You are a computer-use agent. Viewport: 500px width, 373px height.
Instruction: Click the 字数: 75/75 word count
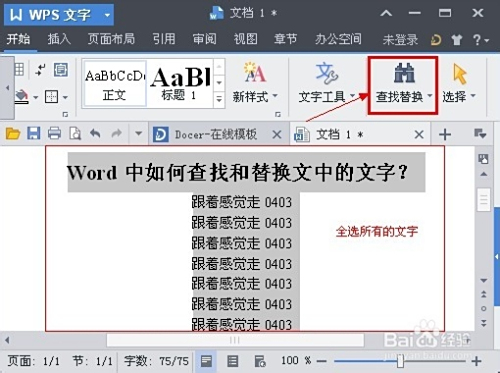156,361
